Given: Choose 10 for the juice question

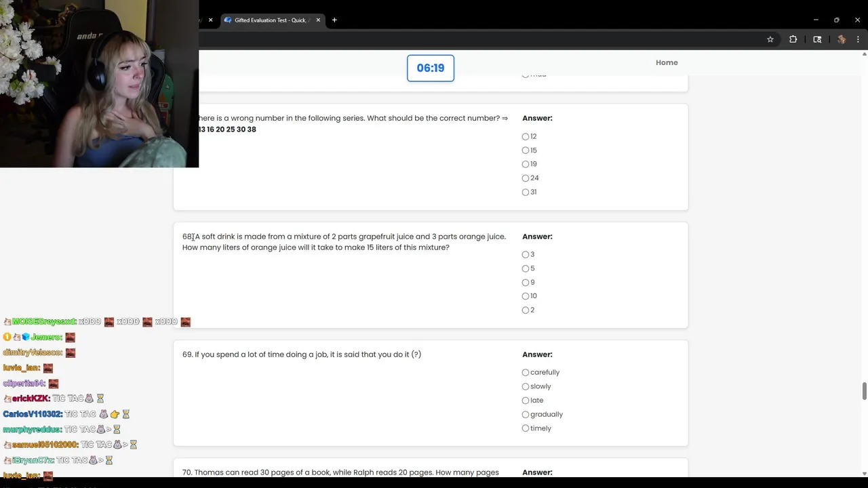Looking at the screenshot, I should pos(526,296).
